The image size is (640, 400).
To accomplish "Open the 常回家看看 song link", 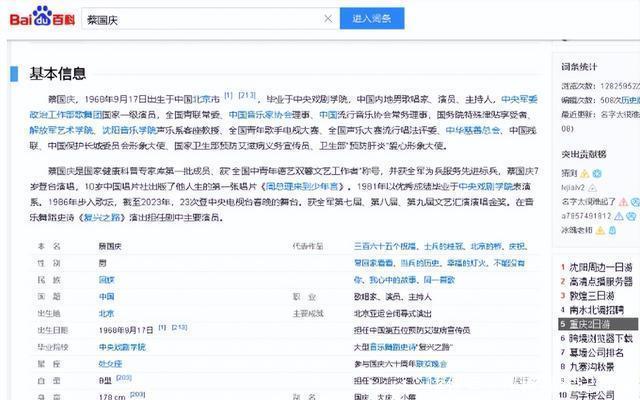I will 373,263.
